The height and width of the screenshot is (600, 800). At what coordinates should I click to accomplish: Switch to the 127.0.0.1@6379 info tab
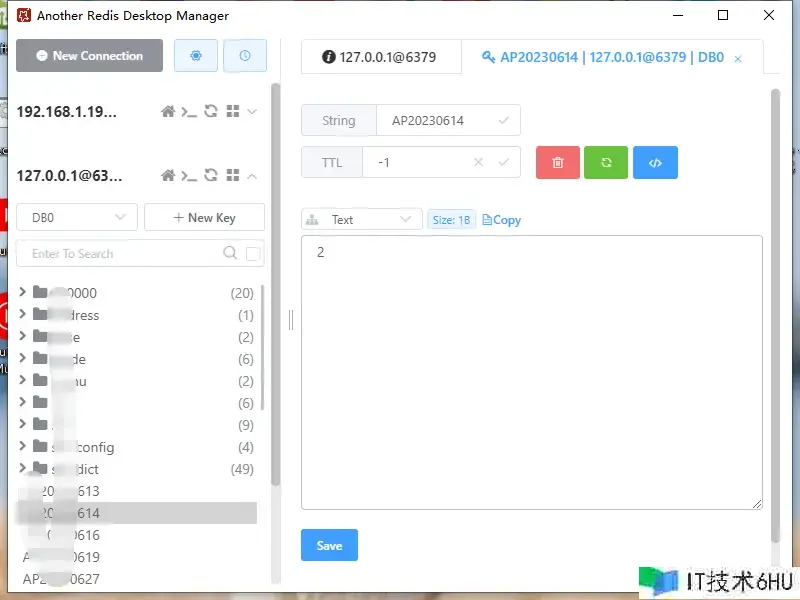(380, 57)
